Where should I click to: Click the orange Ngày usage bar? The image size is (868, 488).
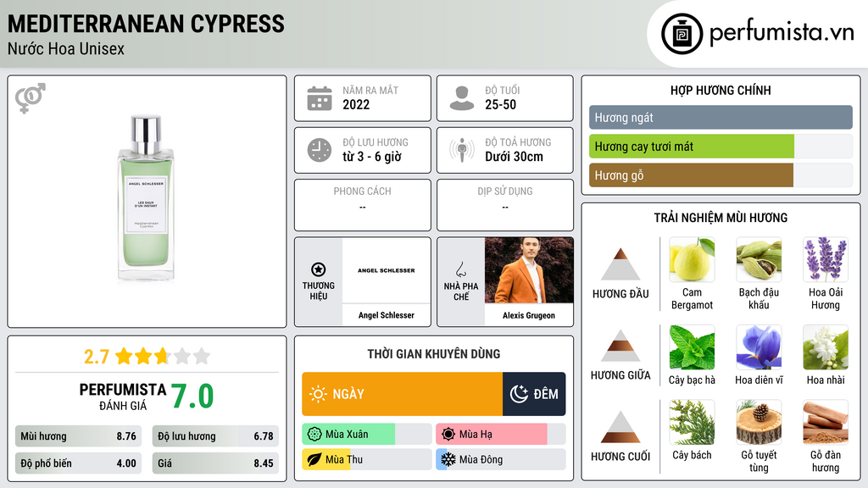(x=403, y=394)
